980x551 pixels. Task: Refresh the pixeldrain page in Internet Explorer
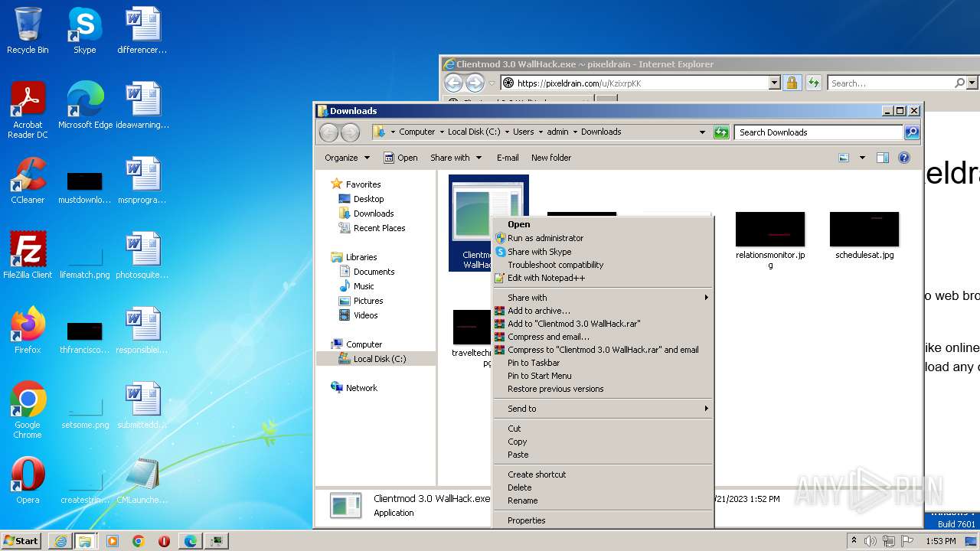[813, 83]
